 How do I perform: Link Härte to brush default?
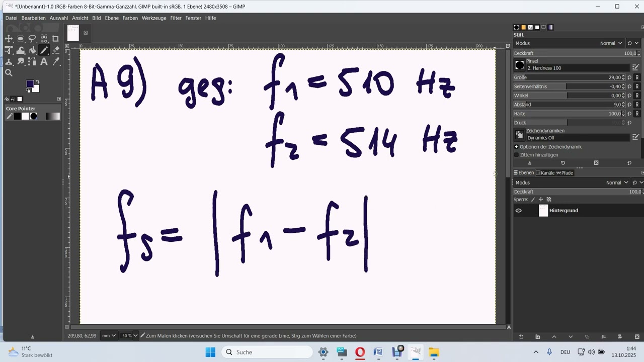pos(637,114)
